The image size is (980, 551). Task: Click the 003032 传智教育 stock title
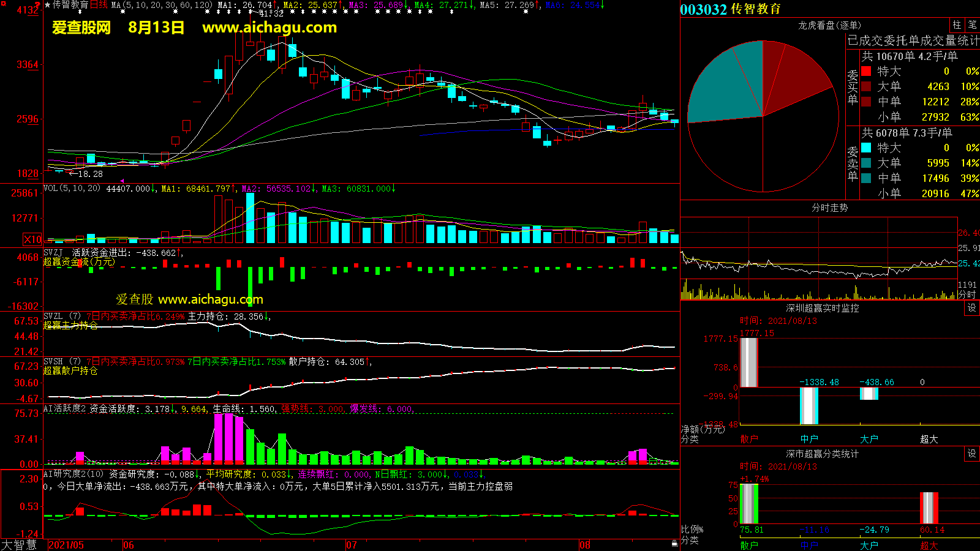[731, 9]
